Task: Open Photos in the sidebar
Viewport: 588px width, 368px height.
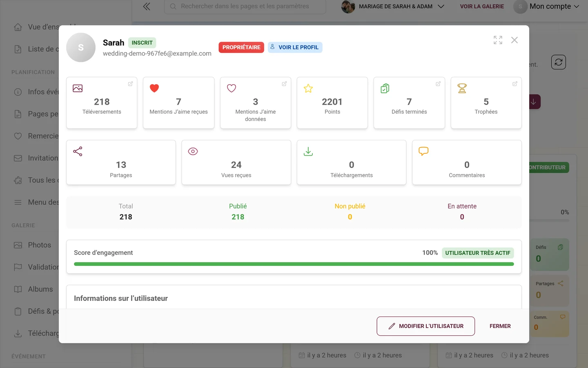Action: tap(40, 245)
